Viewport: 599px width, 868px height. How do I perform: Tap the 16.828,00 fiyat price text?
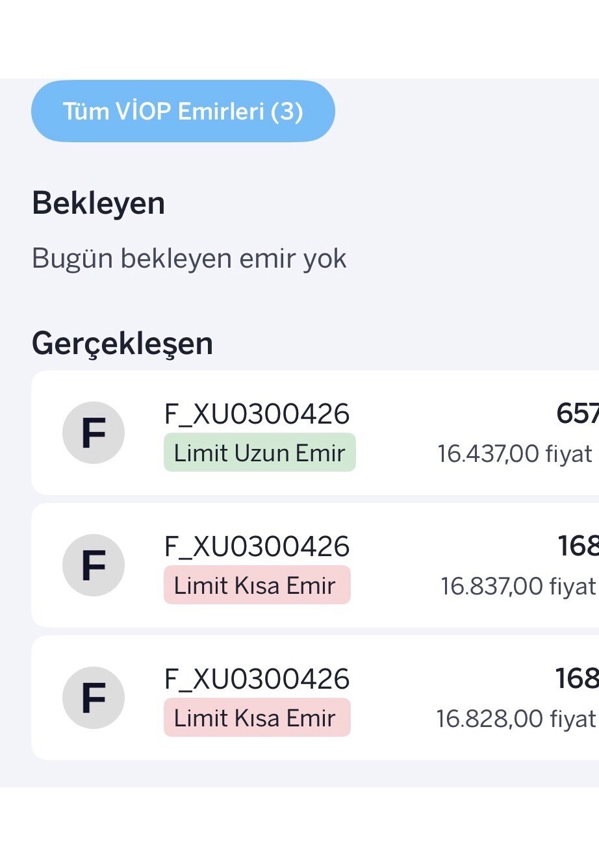(516, 719)
